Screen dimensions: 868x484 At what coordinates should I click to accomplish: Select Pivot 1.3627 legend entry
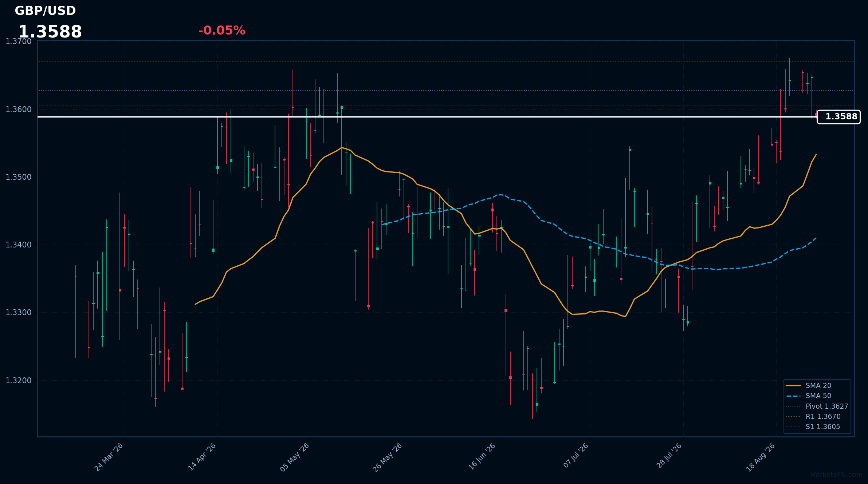[x=817, y=406]
